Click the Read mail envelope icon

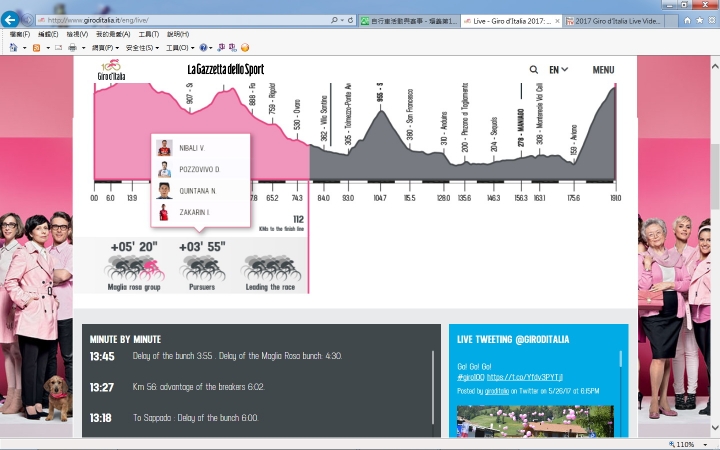(58, 47)
